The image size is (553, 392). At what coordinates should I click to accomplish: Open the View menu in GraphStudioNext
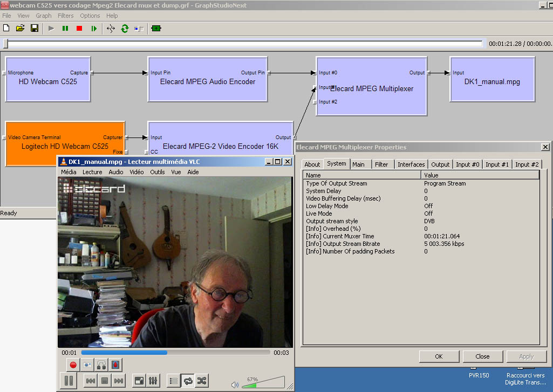[23, 16]
